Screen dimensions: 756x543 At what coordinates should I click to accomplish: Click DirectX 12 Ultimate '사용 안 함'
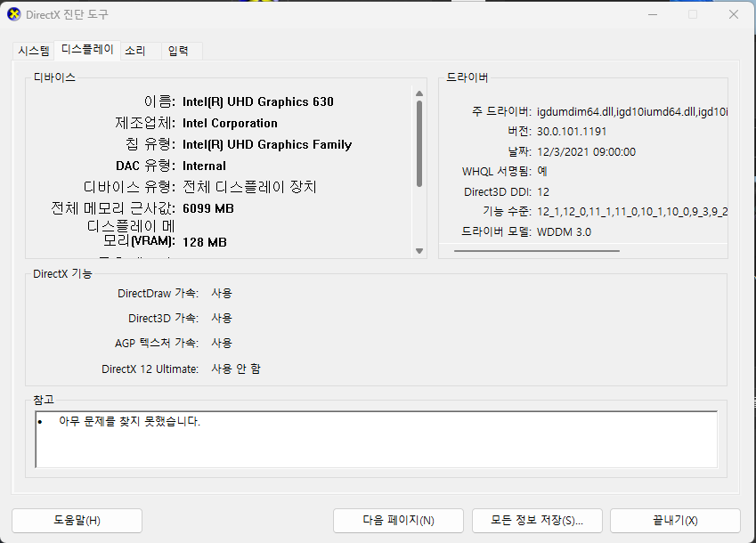236,369
